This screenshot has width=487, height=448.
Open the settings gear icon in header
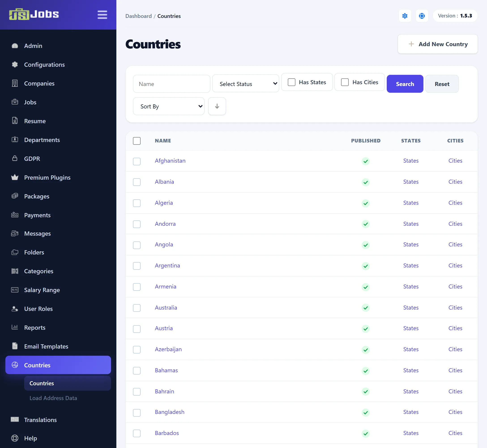[x=405, y=16]
